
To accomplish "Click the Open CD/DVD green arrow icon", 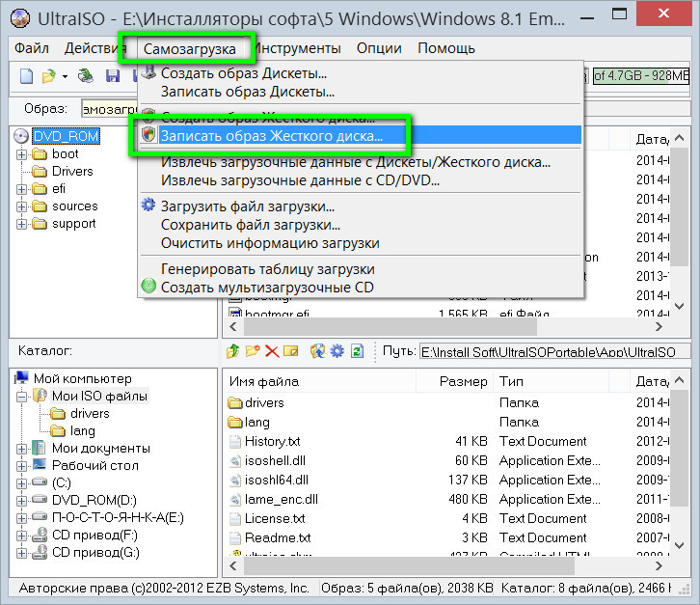I will click(x=85, y=76).
